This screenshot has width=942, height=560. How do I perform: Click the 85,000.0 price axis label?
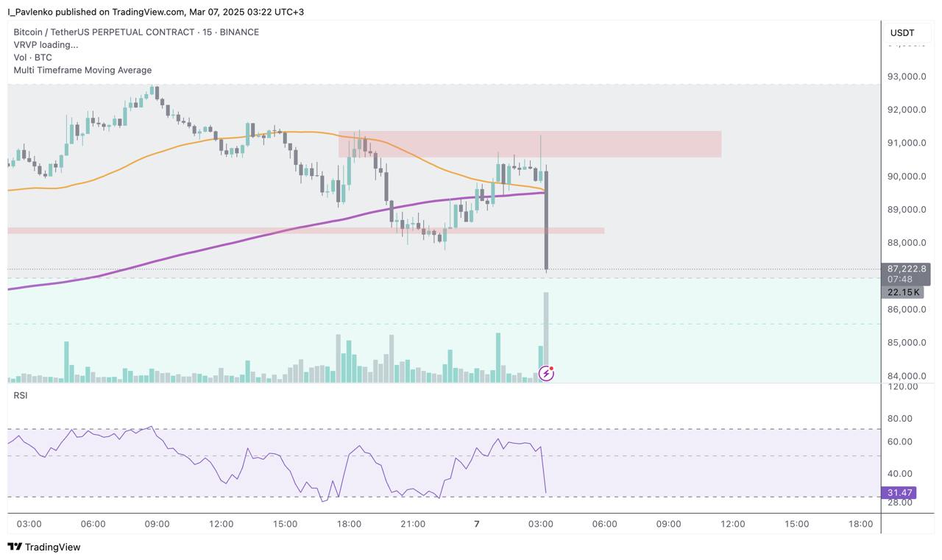(907, 342)
